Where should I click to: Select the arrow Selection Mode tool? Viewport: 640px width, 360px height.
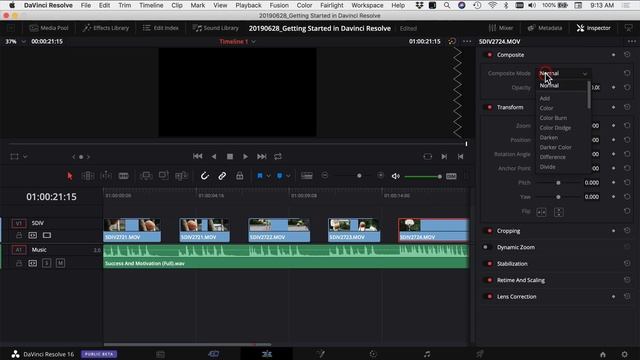69,176
